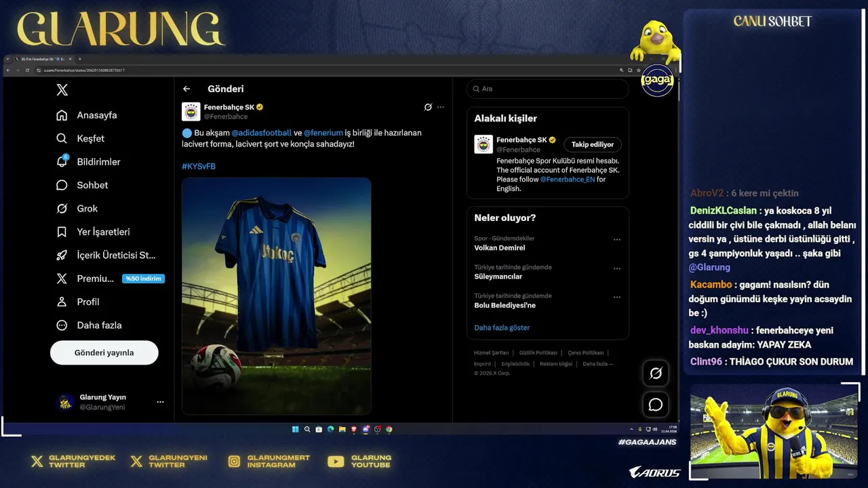Open more options for Bolu Belediyesi'ne trend

tap(617, 297)
